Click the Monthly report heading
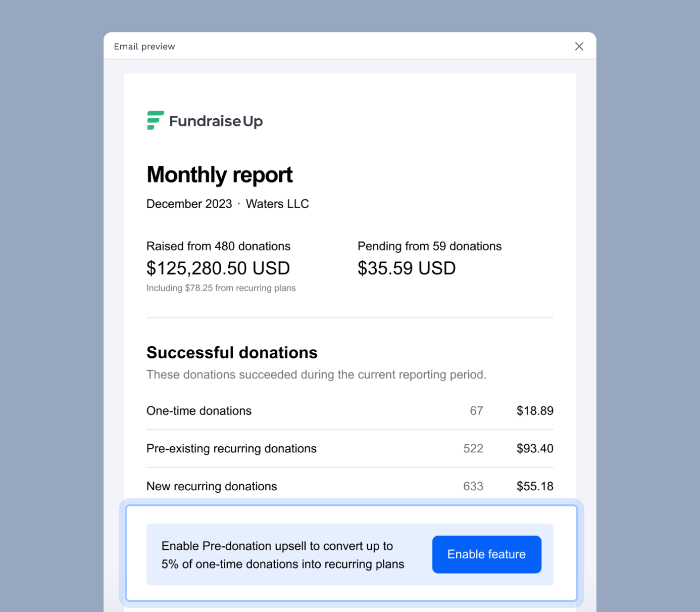This screenshot has height=612, width=700. click(x=219, y=175)
